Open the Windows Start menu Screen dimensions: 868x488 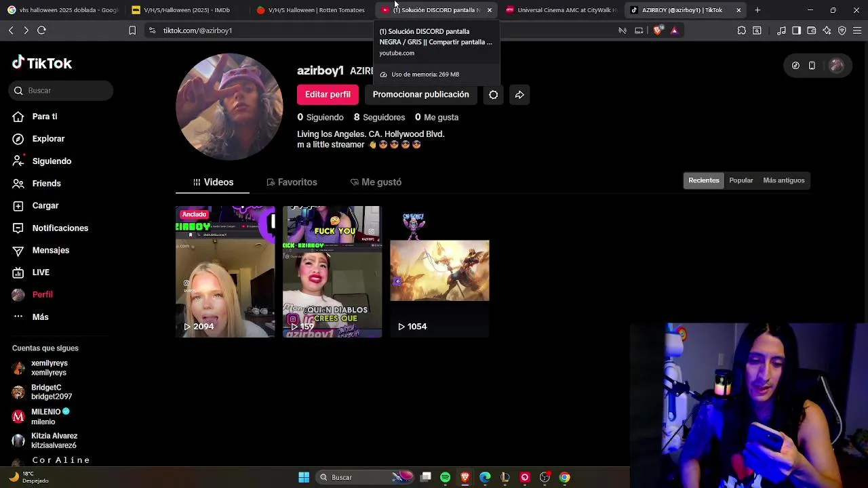pos(304,477)
